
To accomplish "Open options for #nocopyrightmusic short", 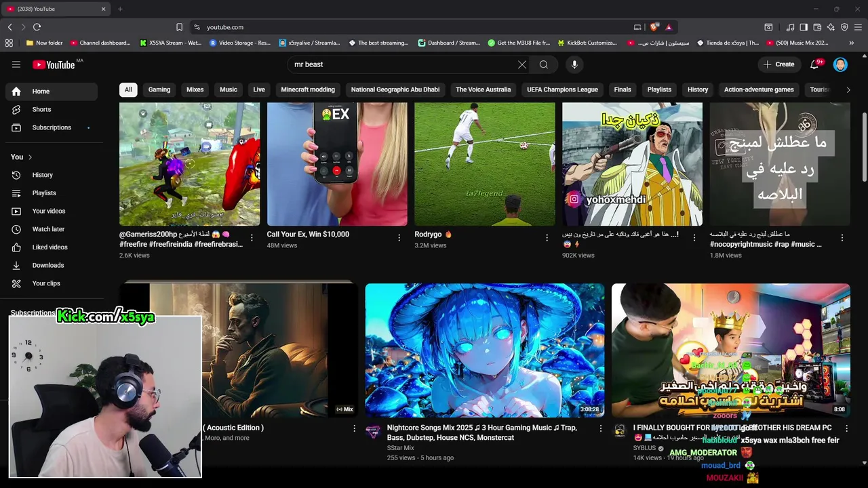I will 842,238.
